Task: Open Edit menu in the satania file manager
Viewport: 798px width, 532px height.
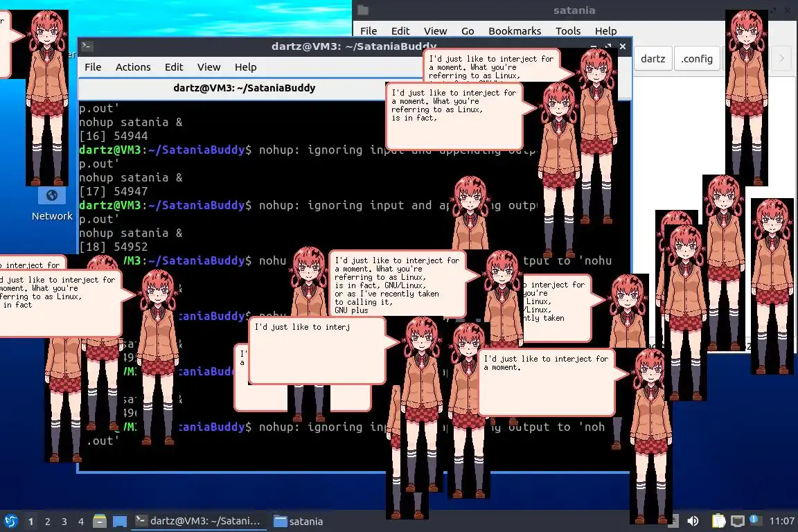Action: (x=400, y=31)
